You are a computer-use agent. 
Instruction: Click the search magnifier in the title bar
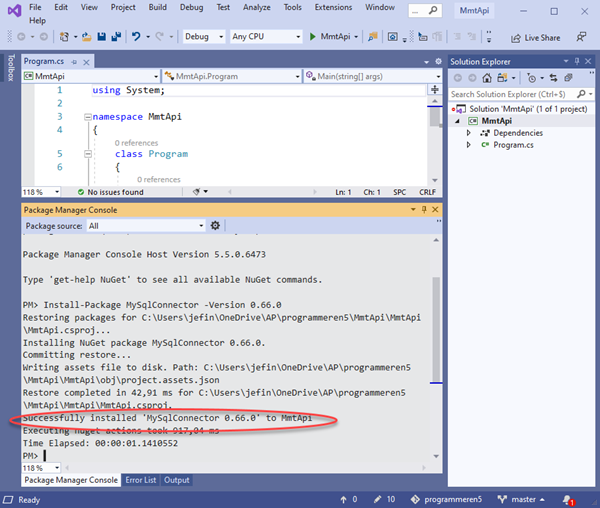coord(433,10)
